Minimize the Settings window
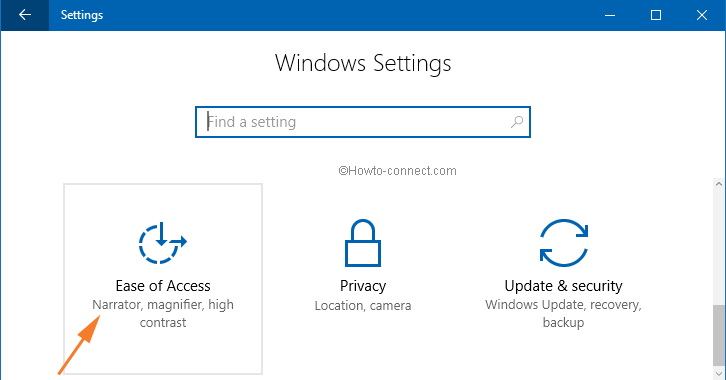726x380 pixels. [610, 15]
